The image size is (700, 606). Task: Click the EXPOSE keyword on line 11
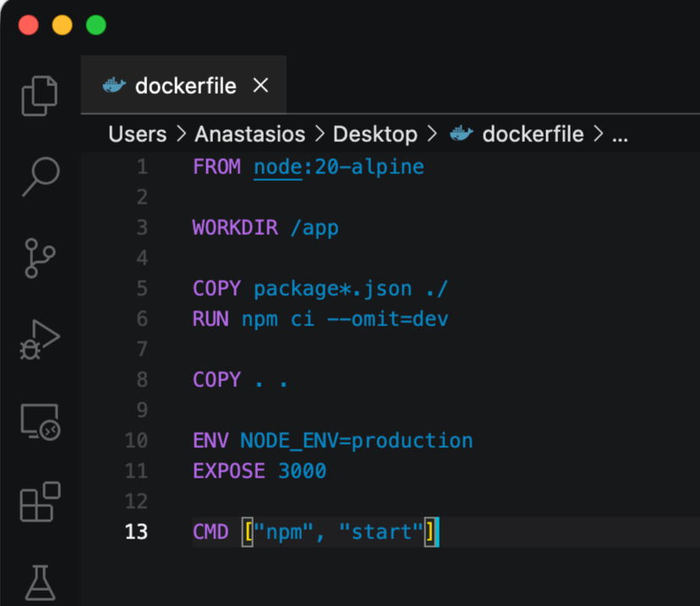tap(228, 471)
